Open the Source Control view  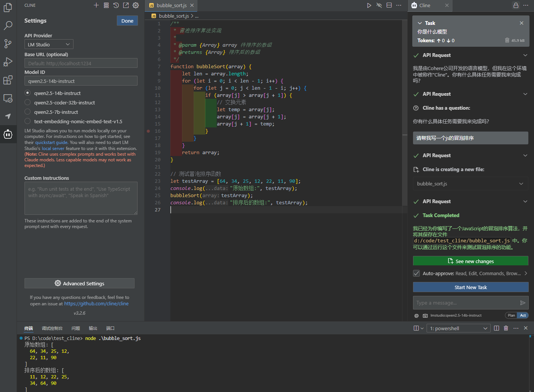(8, 43)
